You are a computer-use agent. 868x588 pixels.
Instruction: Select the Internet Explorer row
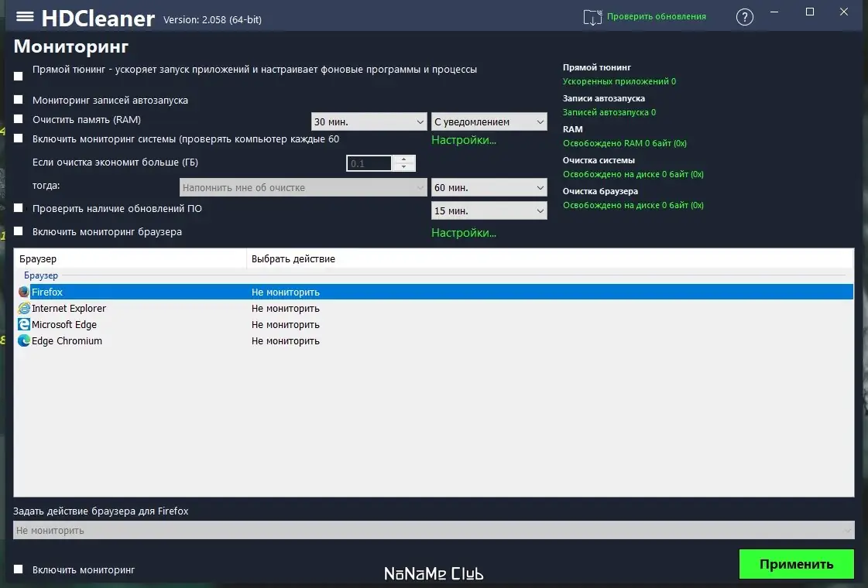(x=434, y=308)
